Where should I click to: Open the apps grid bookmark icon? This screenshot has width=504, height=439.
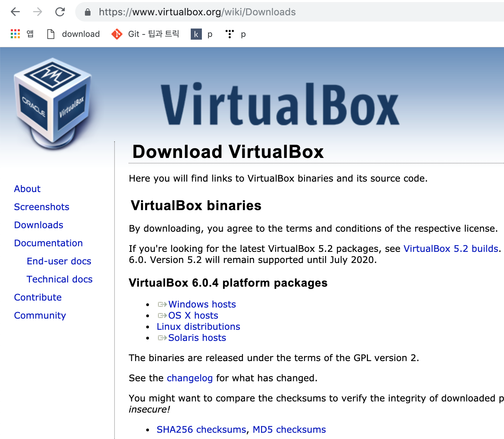point(15,34)
